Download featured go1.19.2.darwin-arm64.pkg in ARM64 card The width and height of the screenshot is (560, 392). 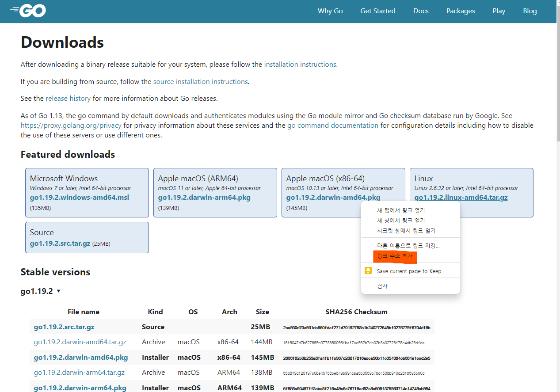204,198
